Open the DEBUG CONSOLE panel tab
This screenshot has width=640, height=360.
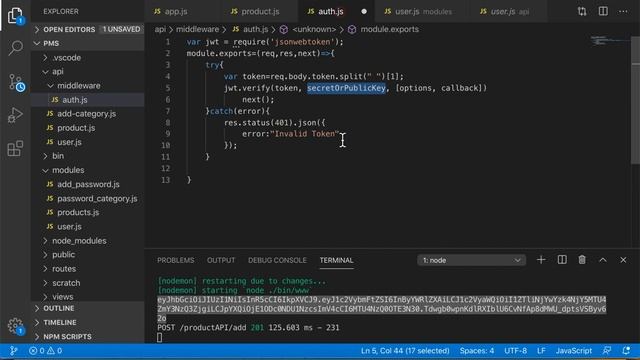(x=277, y=260)
